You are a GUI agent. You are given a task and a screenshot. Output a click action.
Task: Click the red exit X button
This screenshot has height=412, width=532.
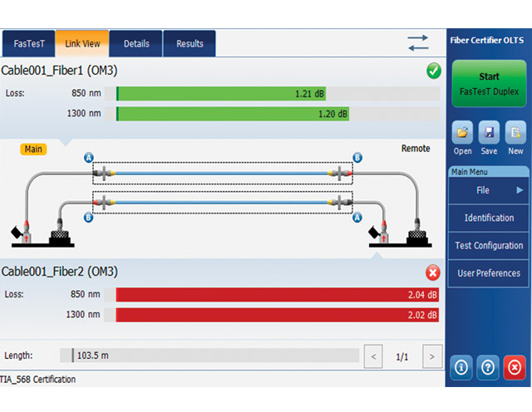(515, 367)
